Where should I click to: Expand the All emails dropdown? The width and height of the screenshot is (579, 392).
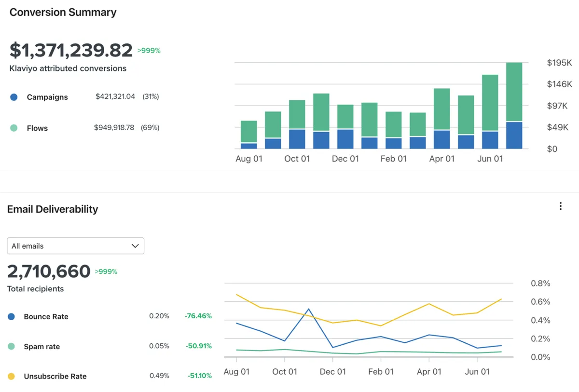pos(76,246)
